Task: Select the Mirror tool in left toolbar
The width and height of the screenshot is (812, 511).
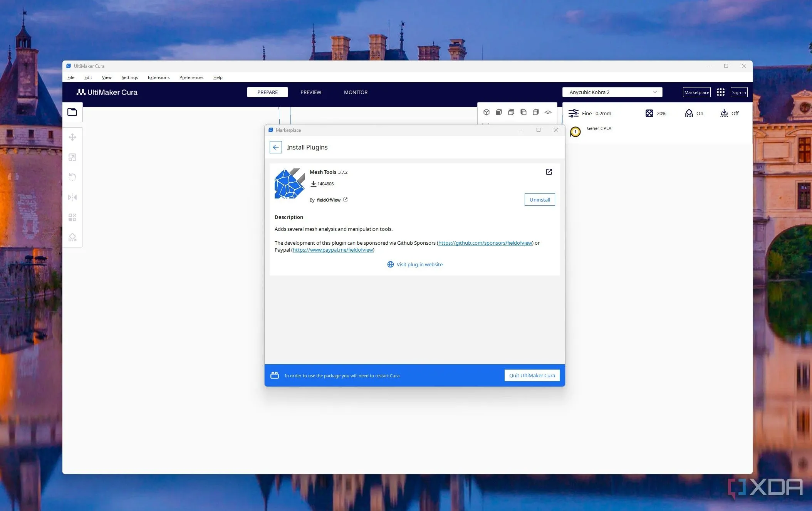Action: pos(72,197)
